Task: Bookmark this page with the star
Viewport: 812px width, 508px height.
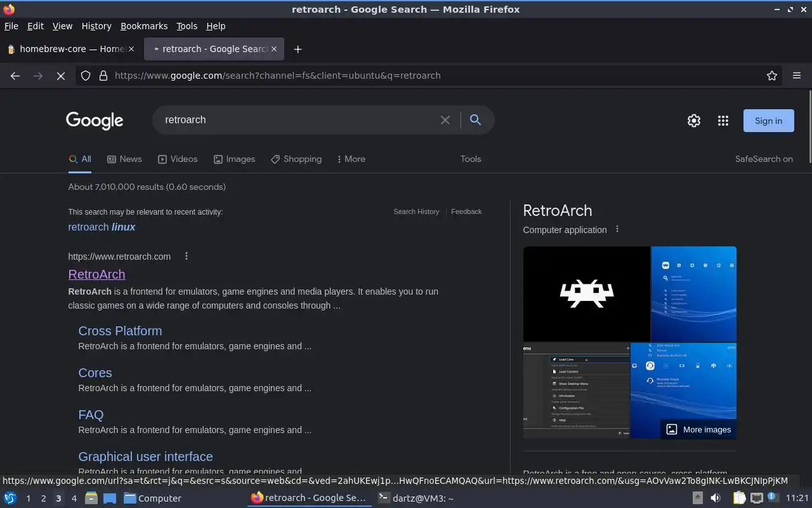Action: (x=772, y=76)
